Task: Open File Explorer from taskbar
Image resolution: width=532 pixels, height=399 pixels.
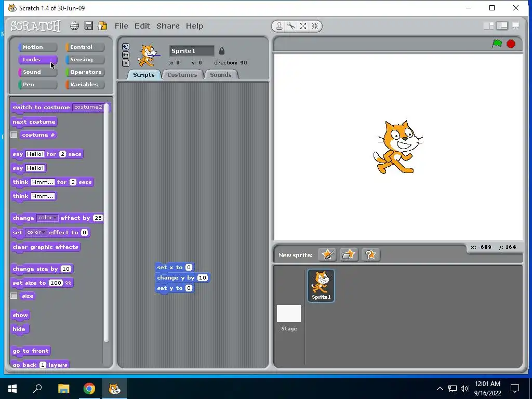Action: coord(63,389)
